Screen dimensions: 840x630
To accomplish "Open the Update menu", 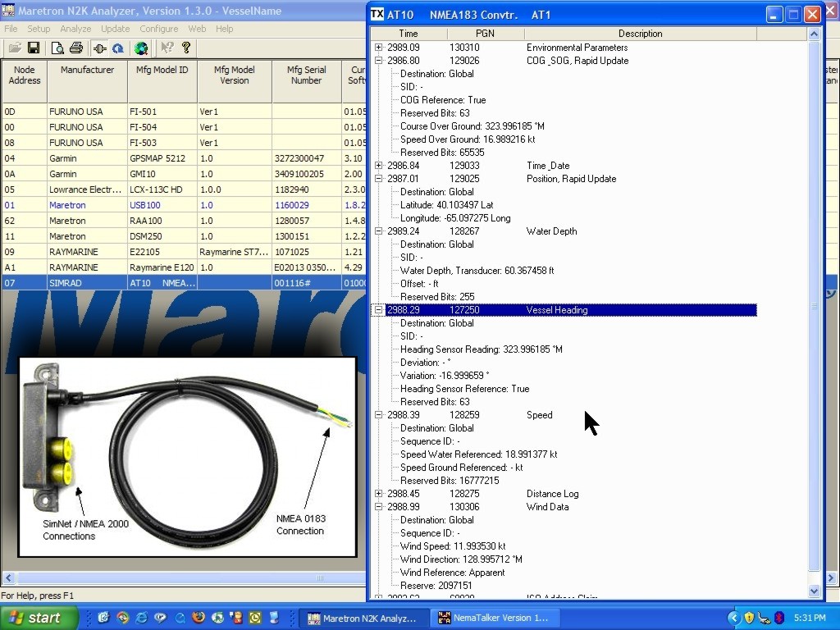I will [115, 29].
